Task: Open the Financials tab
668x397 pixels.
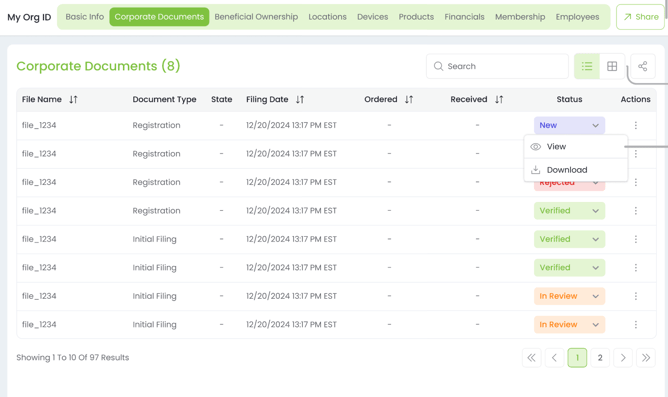Action: point(464,17)
